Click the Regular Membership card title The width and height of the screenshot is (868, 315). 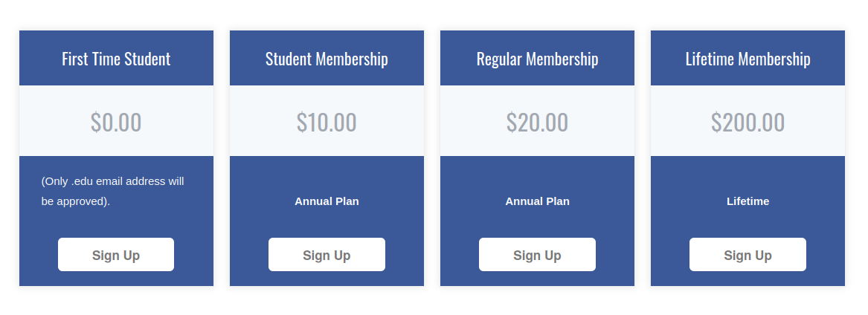(x=537, y=59)
